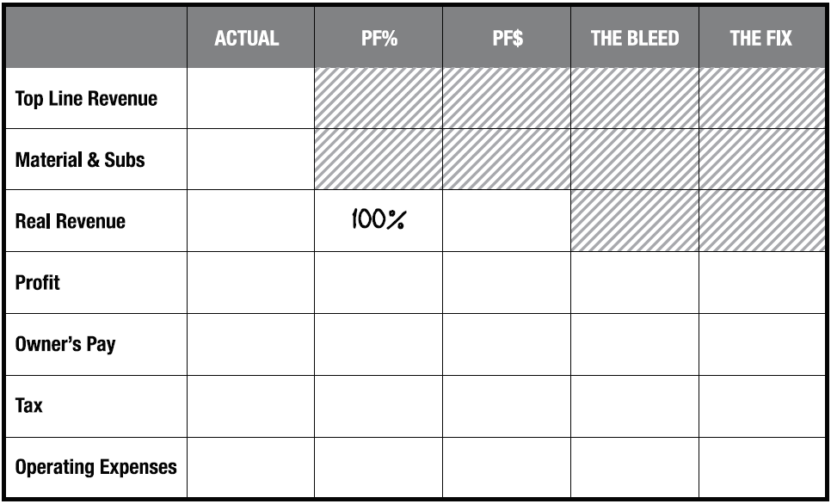Click the handwritten 100% cell
Viewport: 831px width, 504px height.
click(x=379, y=221)
